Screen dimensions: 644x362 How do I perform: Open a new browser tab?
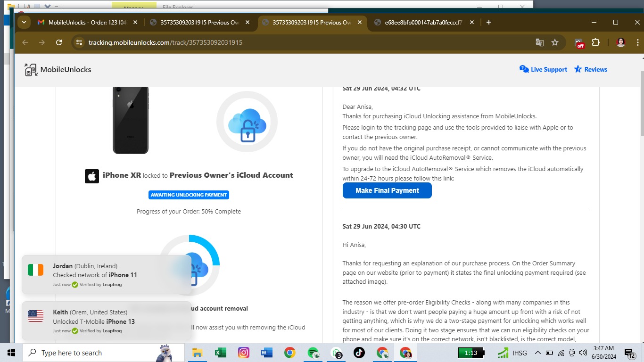click(488, 22)
